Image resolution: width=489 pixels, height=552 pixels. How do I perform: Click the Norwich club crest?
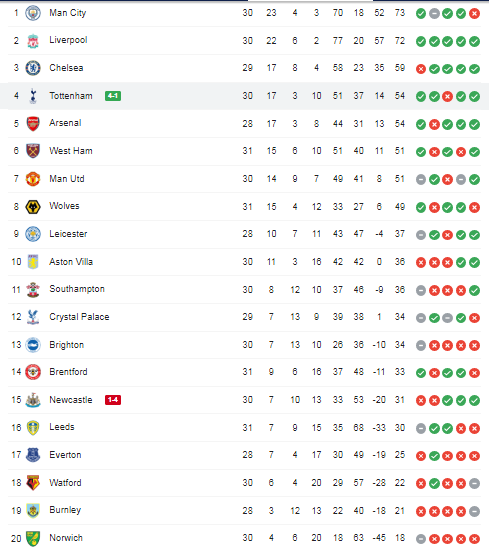pyautogui.click(x=33, y=538)
